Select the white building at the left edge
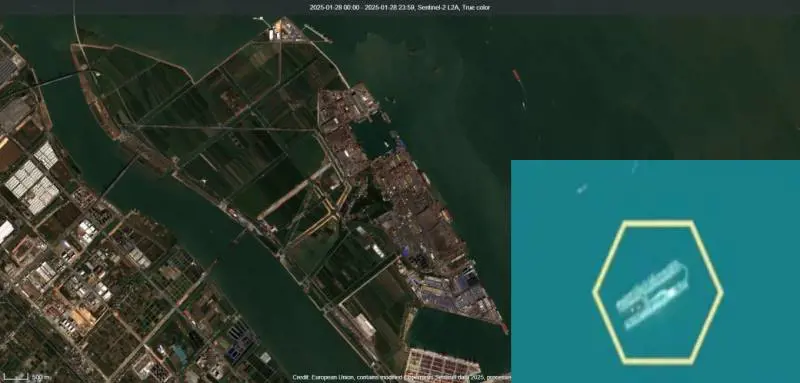The width and height of the screenshot is (800, 383). coord(6,231)
